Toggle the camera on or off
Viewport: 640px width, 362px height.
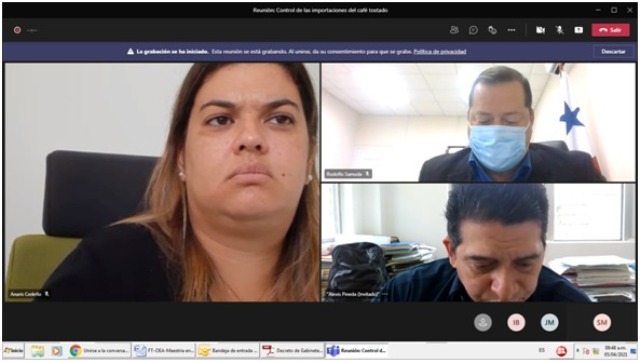pos(540,30)
